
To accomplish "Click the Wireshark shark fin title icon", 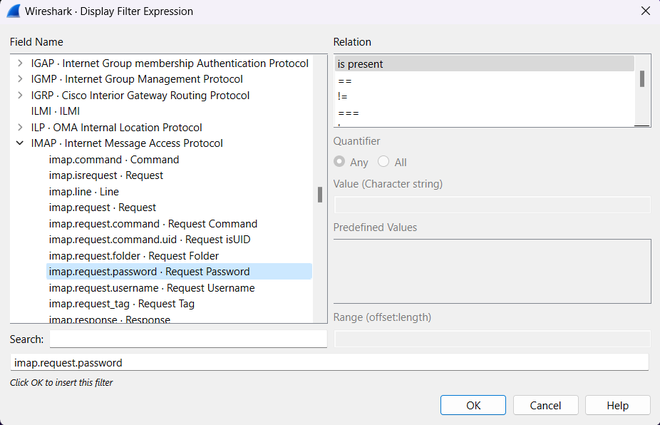I will click(13, 11).
